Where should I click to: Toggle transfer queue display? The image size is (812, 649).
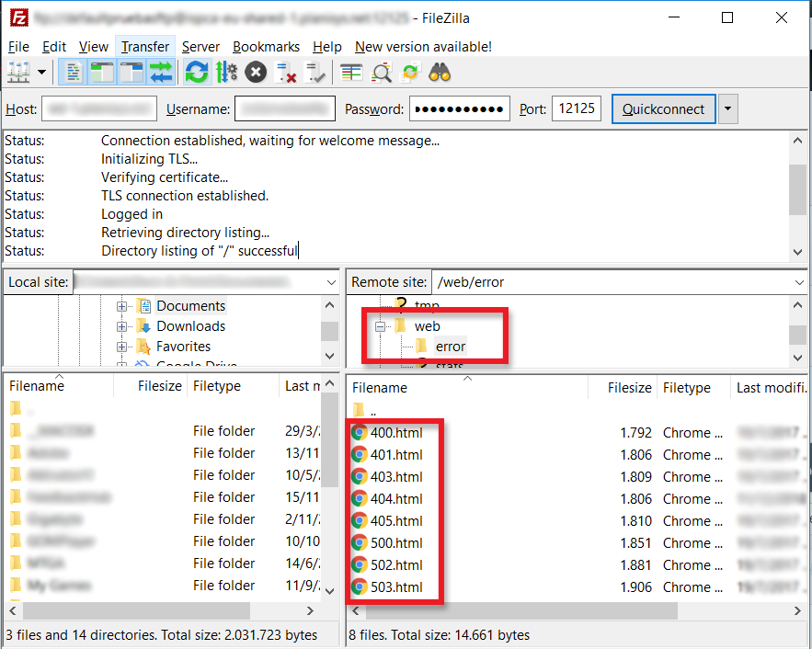161,73
